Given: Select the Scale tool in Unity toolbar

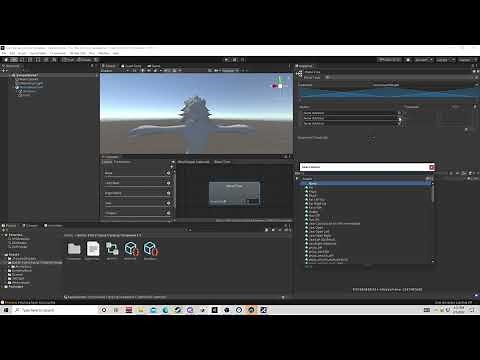Looking at the screenshot, I should pyautogui.click(x=30, y=60).
